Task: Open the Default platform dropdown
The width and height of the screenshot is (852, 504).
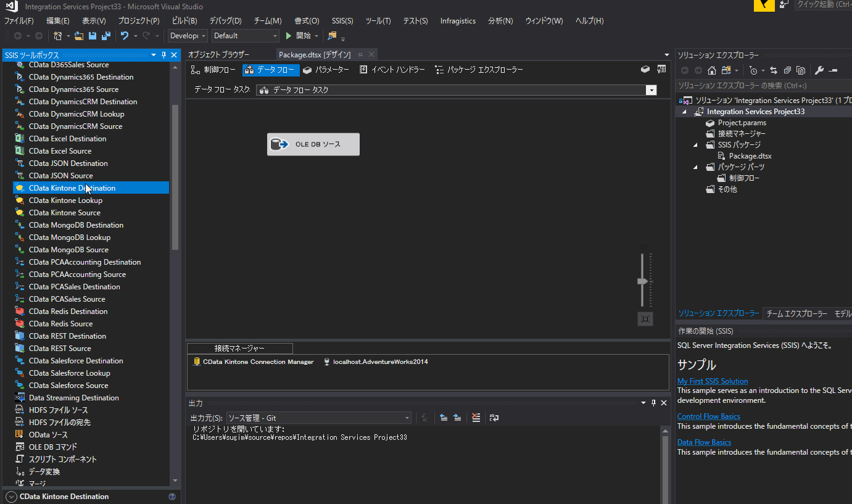Action: [x=246, y=36]
